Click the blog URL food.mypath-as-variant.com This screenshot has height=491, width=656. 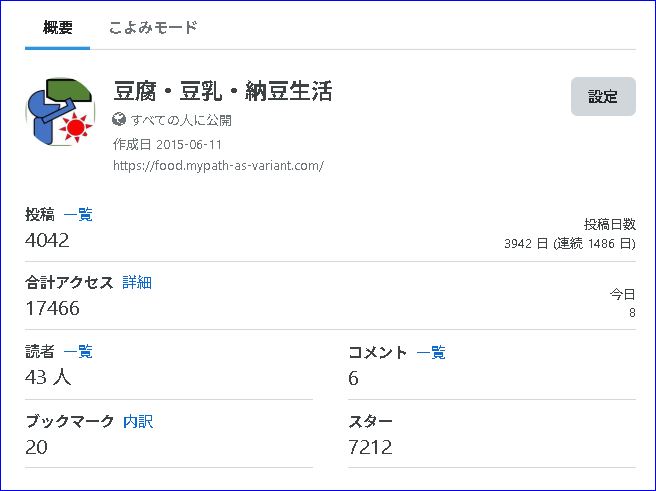(x=218, y=166)
